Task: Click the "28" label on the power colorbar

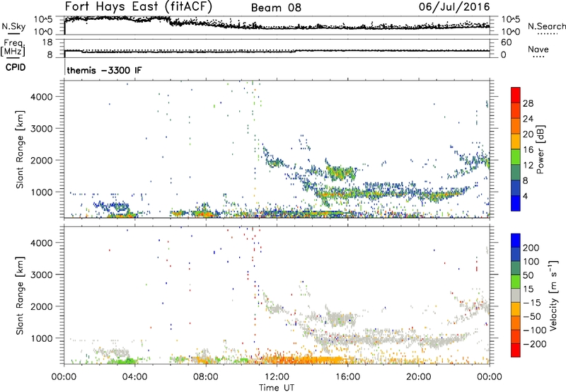Action: pos(528,103)
